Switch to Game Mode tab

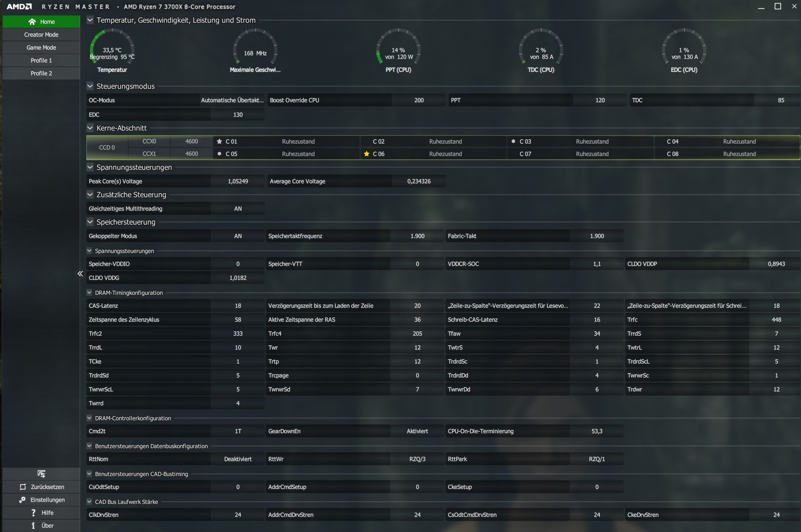[x=41, y=47]
